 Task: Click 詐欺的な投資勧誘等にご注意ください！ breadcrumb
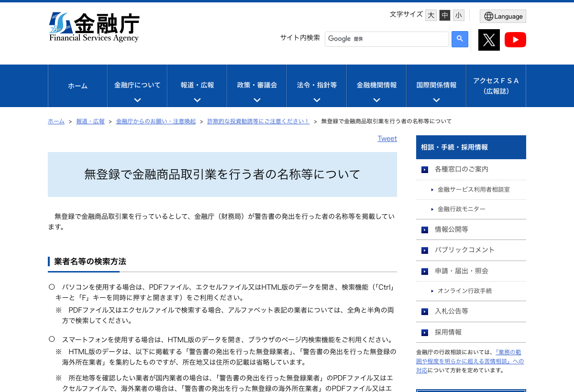[258, 121]
